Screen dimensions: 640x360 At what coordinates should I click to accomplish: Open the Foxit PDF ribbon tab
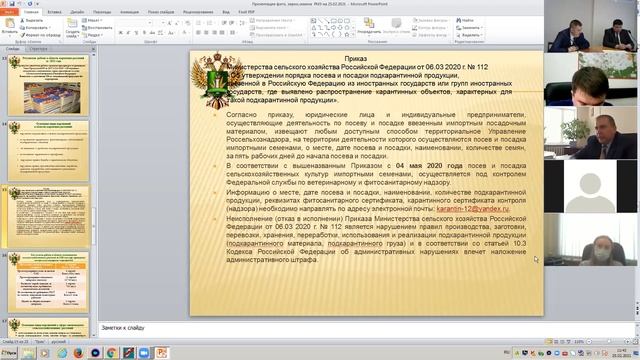tap(246, 12)
